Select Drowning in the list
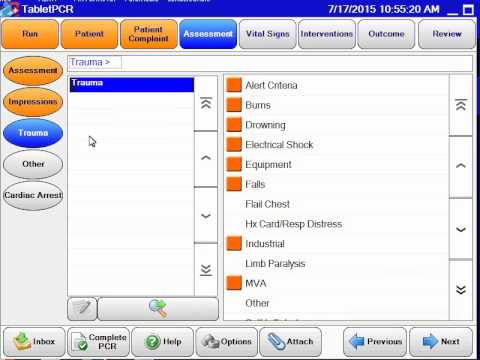Image resolution: width=480 pixels, height=360 pixels. click(265, 125)
